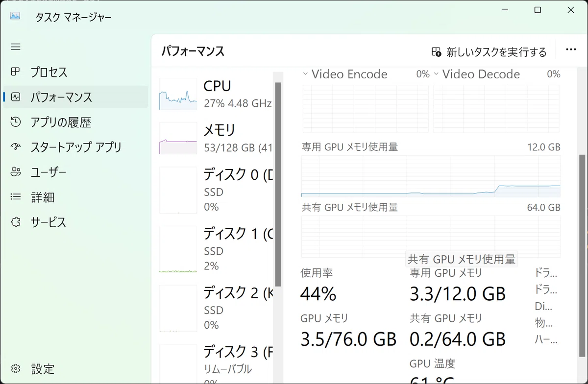This screenshot has height=384, width=588.
Task: Open the 詳細 details list icon
Action: tap(16, 197)
